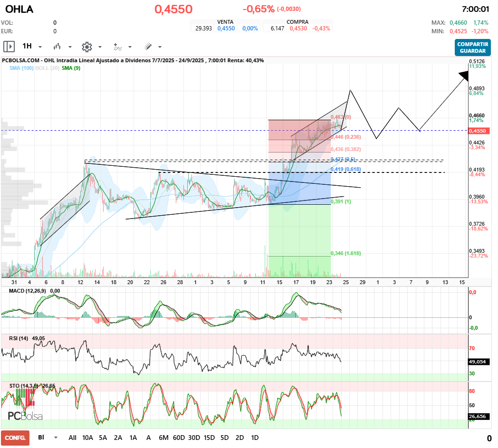
Task: Open the settings gear icon
Action: tap(86, 47)
